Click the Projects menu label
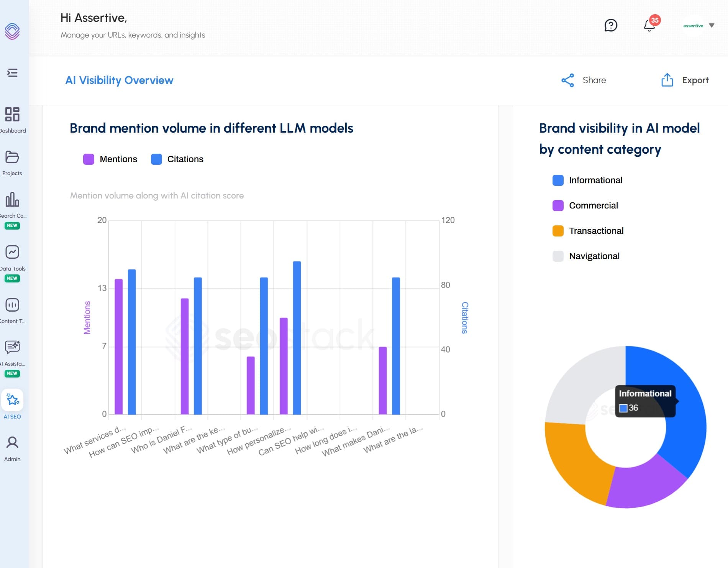This screenshot has width=728, height=568. 12,173
